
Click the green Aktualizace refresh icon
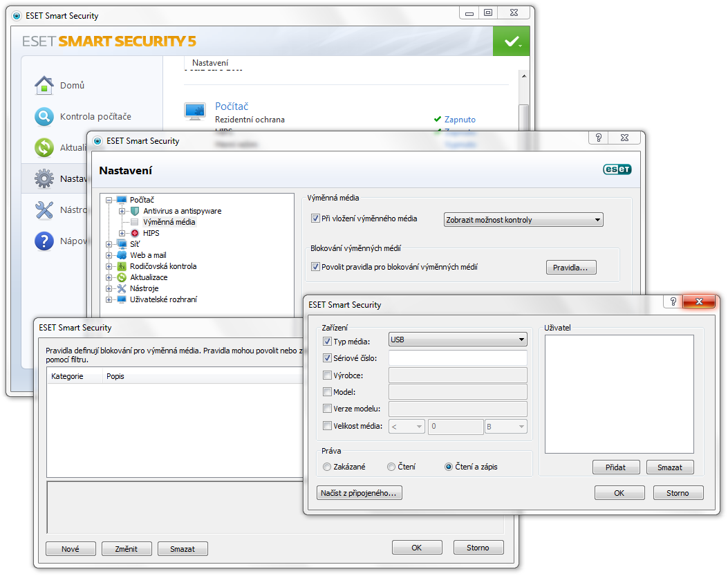44,148
